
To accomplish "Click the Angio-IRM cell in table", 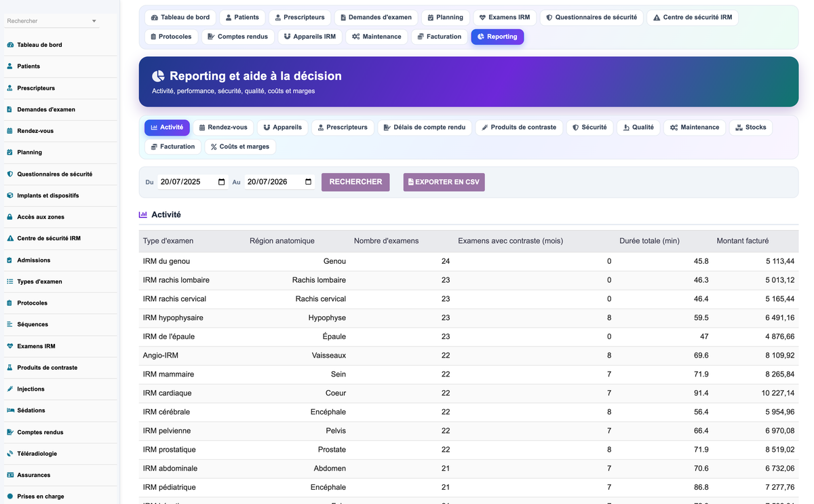I will click(x=161, y=355).
